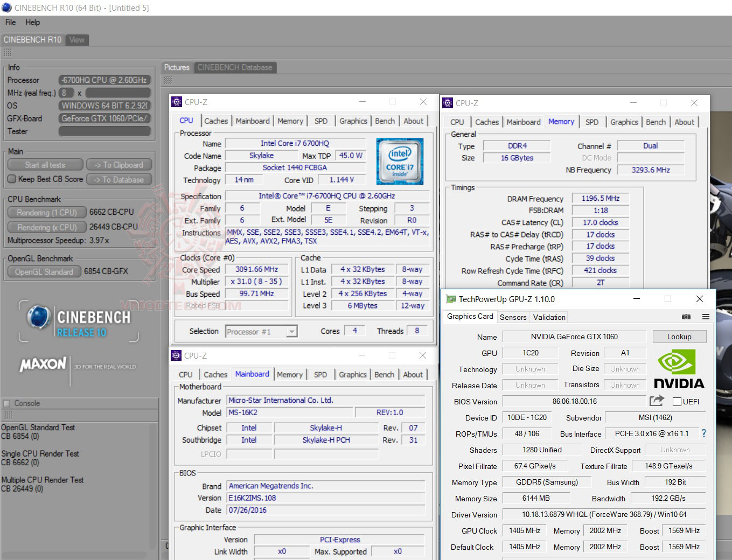Click the TechPowerUp GPU-Z title bar icon
This screenshot has width=732, height=560.
point(451,299)
